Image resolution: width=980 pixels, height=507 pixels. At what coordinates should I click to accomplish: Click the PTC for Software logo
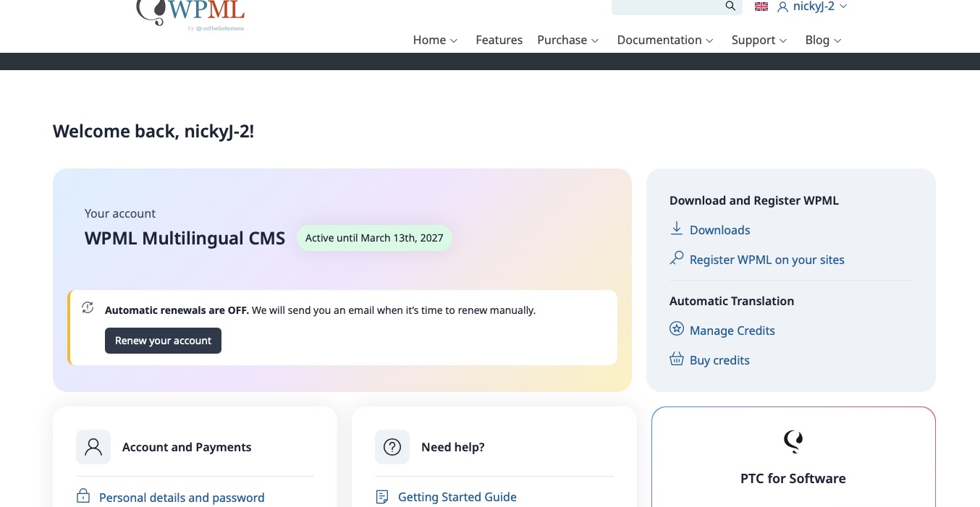(793, 441)
